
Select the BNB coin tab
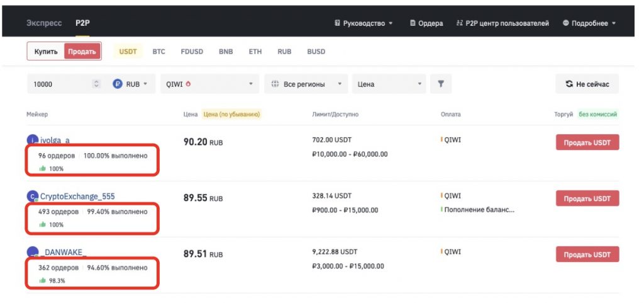pos(226,52)
